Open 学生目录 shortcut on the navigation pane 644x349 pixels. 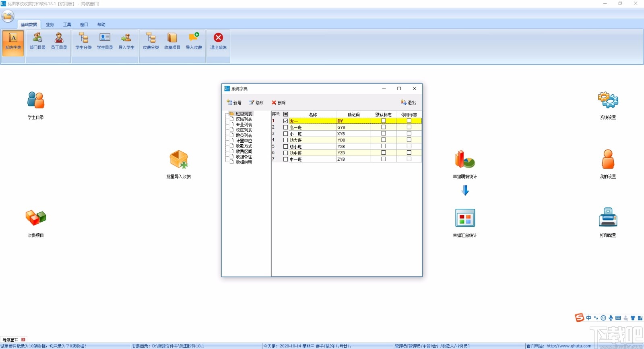(x=36, y=106)
